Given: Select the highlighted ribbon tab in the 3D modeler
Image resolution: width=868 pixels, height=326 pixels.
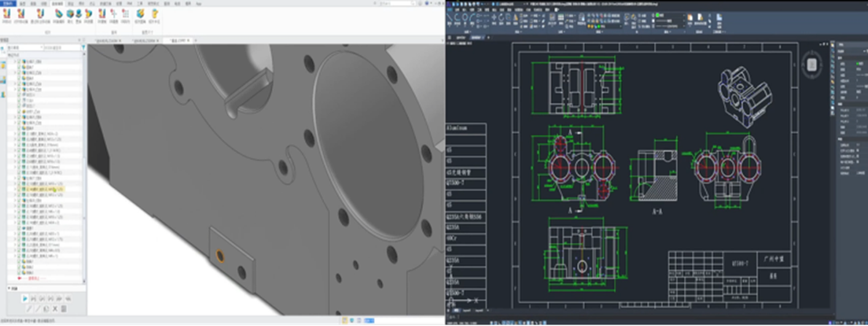Looking at the screenshot, I should 59,3.
